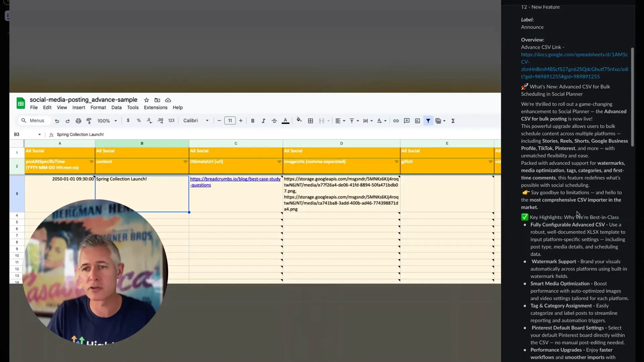This screenshot has width=644, height=362.
Task: Open the name box dropdown arrow
Action: (39, 134)
